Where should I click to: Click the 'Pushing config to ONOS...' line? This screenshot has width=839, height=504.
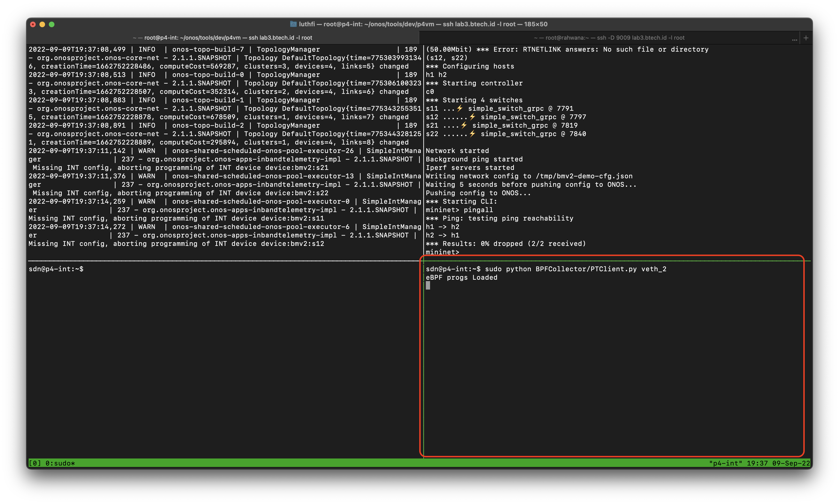(478, 193)
